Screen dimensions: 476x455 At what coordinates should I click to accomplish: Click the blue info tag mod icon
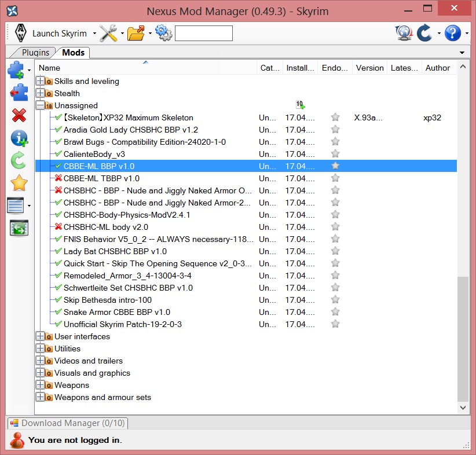(x=19, y=138)
